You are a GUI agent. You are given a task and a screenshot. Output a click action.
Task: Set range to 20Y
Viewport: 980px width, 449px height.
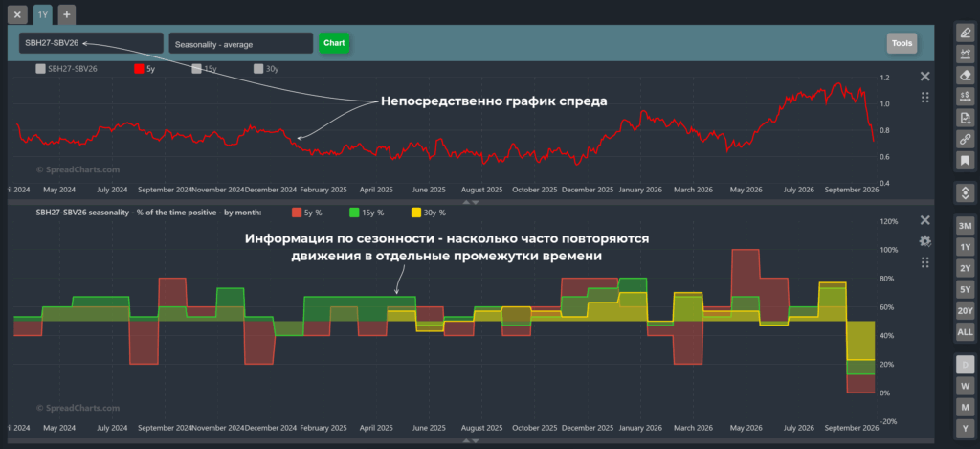tap(965, 311)
